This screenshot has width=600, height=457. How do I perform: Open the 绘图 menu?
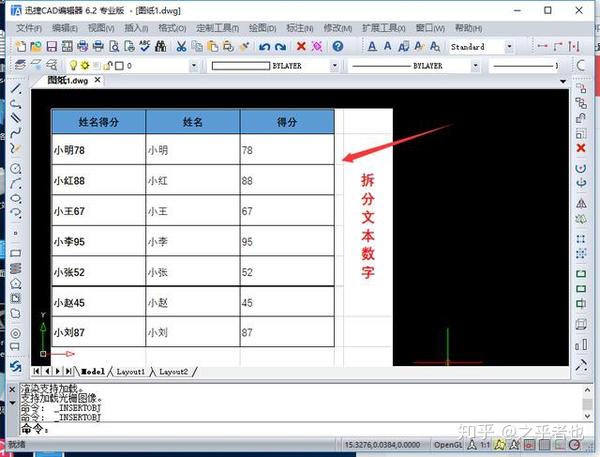(262, 28)
